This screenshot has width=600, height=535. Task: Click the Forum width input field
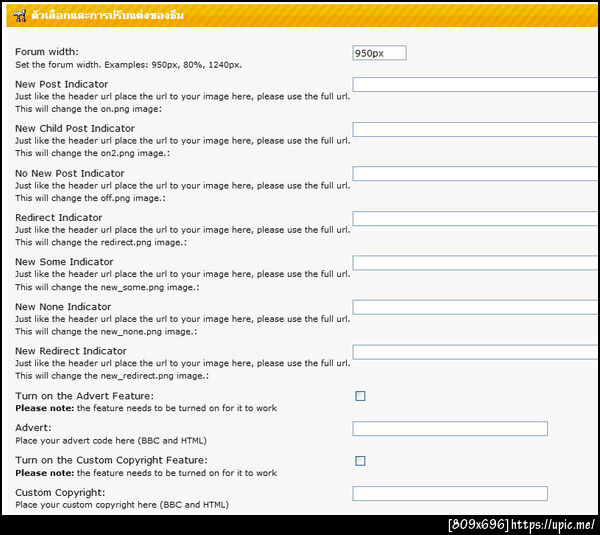pyautogui.click(x=379, y=53)
